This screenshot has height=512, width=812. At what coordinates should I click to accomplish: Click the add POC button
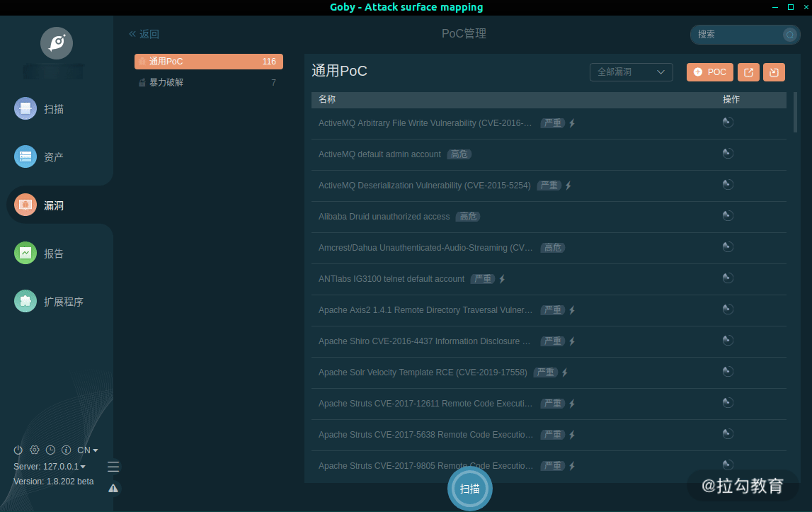[x=710, y=72]
